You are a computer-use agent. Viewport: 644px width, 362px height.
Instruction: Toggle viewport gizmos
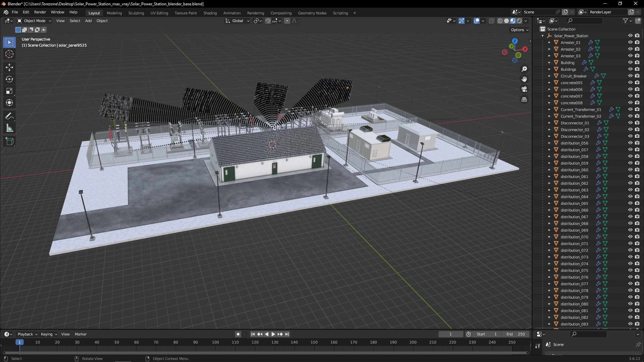462,21
